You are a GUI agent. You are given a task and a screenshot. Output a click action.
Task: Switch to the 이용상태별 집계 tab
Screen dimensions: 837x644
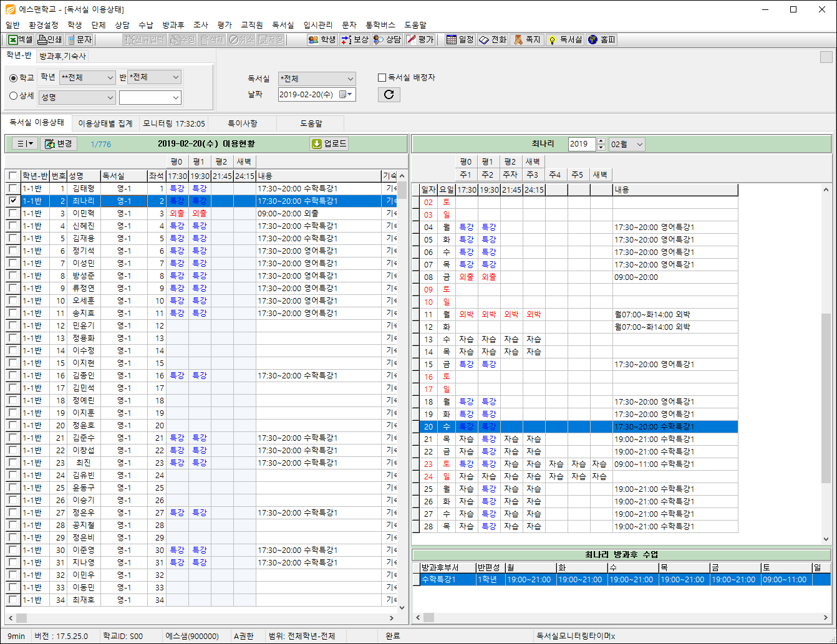pos(105,123)
